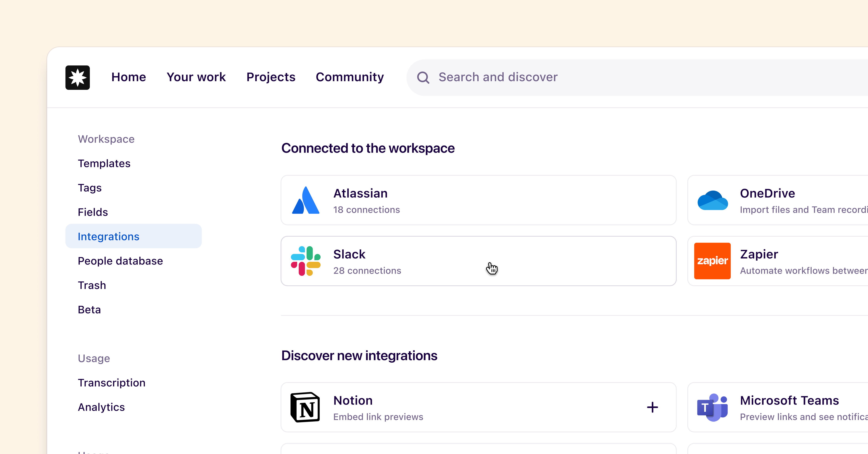Open the Analytics page
868x454 pixels.
pyautogui.click(x=101, y=407)
